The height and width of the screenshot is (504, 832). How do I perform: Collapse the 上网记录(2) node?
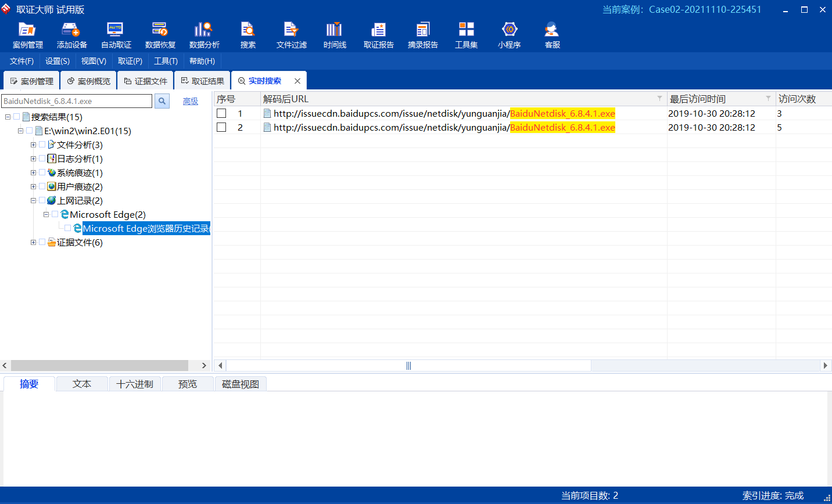point(33,200)
